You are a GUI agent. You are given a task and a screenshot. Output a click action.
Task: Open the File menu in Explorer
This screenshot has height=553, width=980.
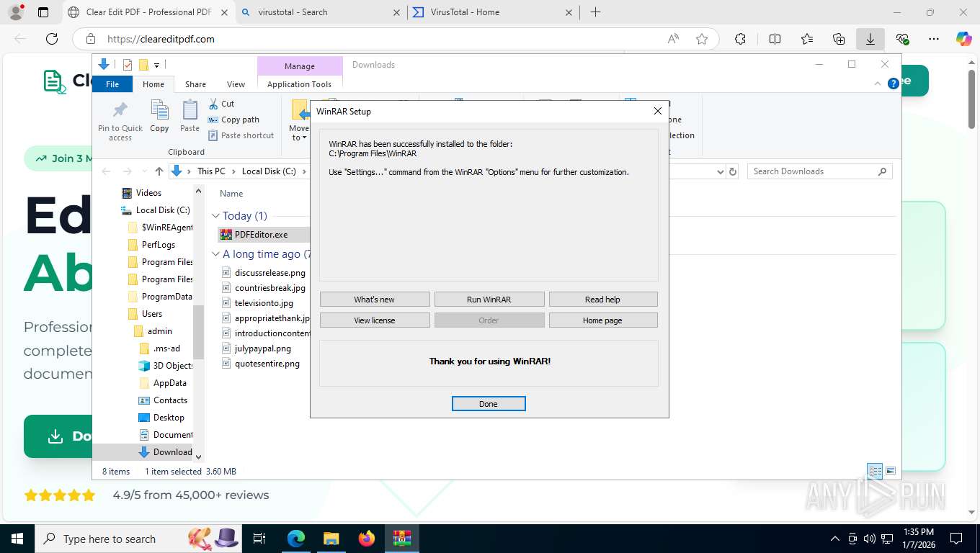click(112, 84)
